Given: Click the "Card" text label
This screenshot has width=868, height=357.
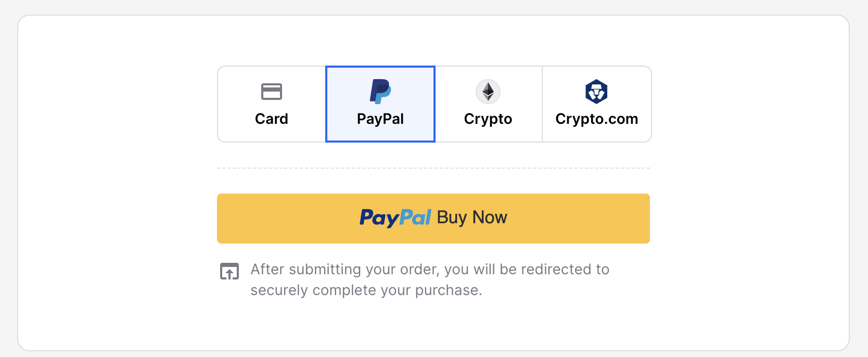Looking at the screenshot, I should click(272, 119).
